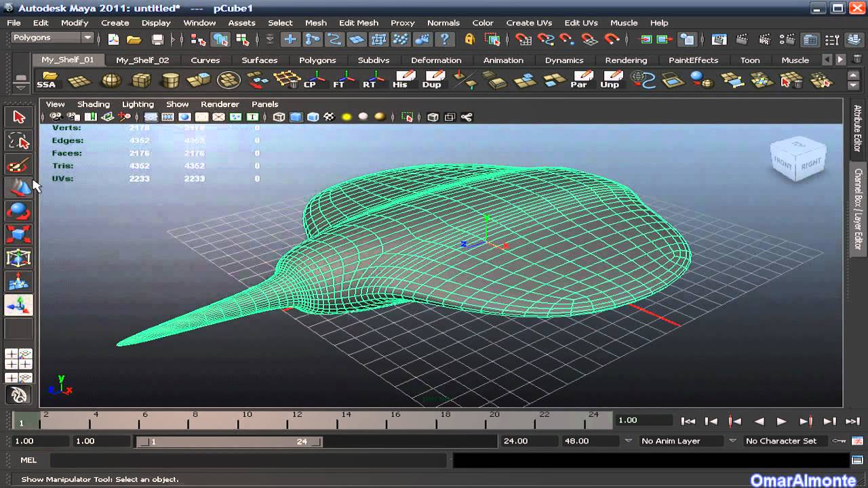Select the Rotate tool sphere icon
The image size is (868, 488).
18,211
